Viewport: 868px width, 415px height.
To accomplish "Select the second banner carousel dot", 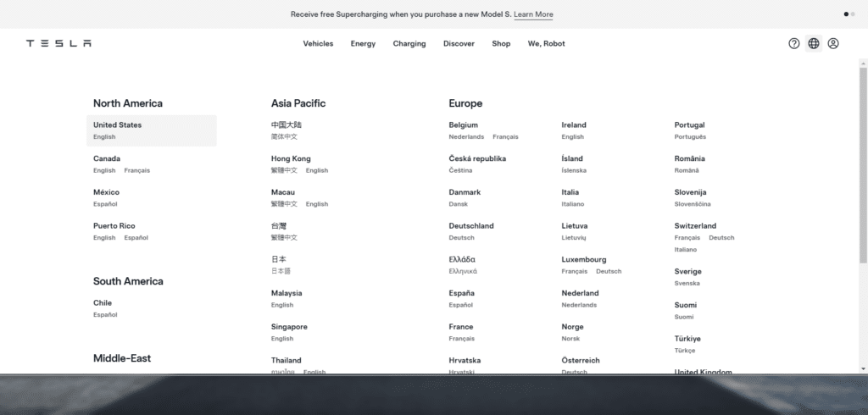I will (x=853, y=14).
